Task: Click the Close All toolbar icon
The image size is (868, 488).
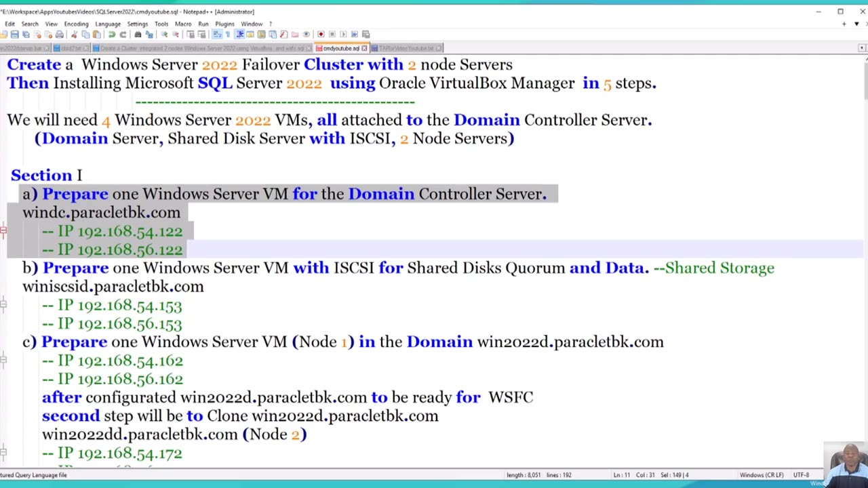Action: pos(49,34)
